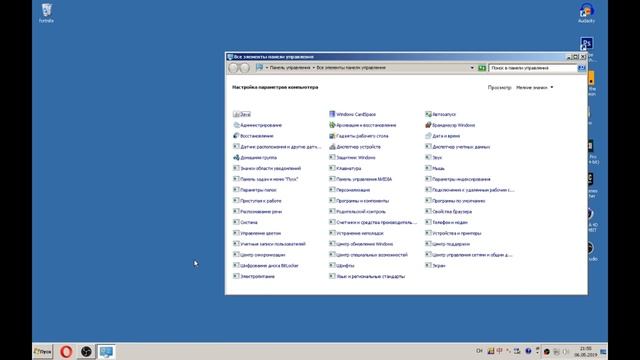Open Свойства браузера item
This screenshot has width=640, height=360.
pos(449,211)
